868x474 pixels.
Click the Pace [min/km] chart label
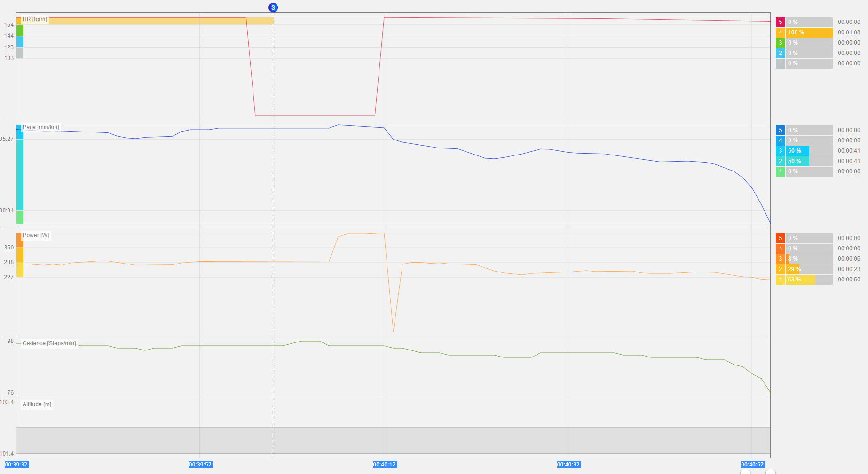[x=41, y=127]
